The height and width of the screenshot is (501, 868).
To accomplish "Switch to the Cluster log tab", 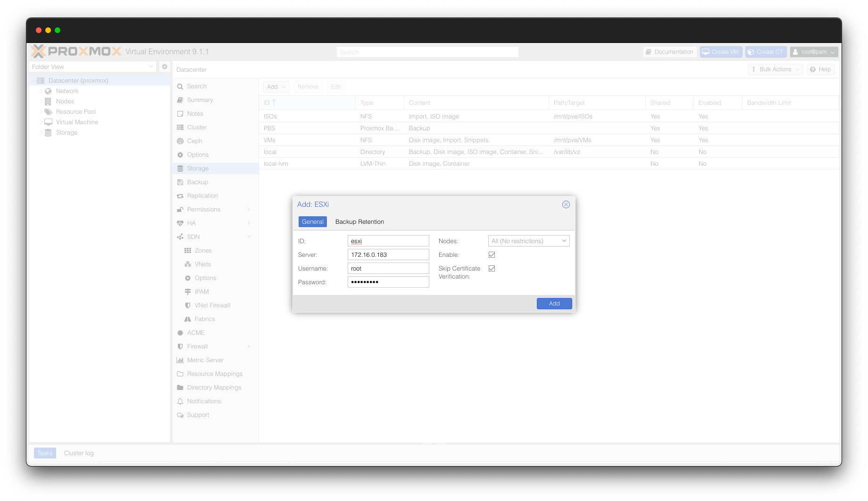I will click(79, 453).
